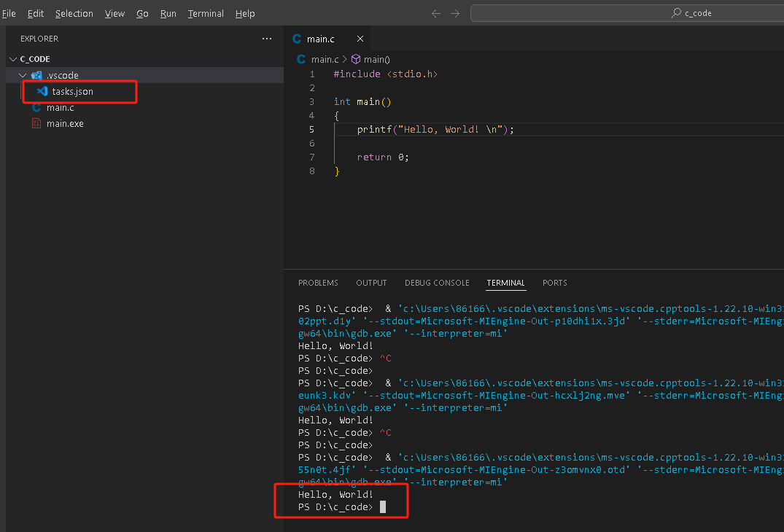Open the Go menu
This screenshot has height=532, width=784.
tap(142, 14)
